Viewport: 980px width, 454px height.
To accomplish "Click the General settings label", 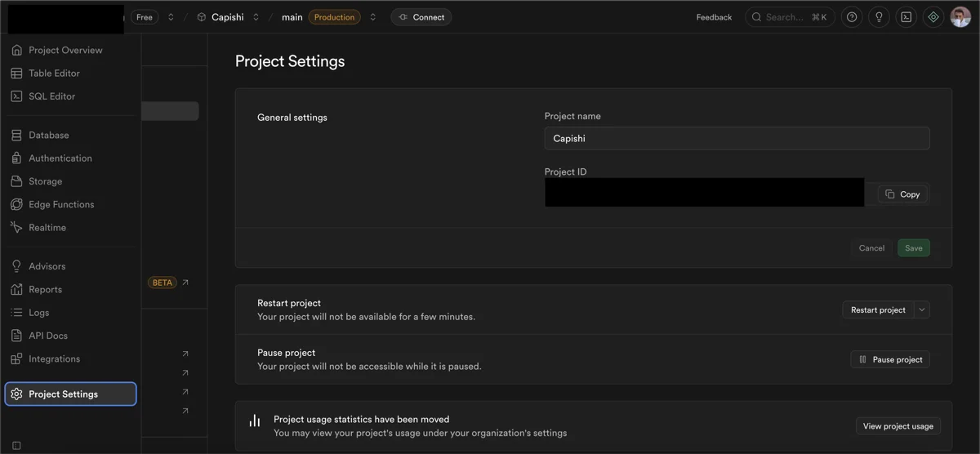I will click(292, 118).
